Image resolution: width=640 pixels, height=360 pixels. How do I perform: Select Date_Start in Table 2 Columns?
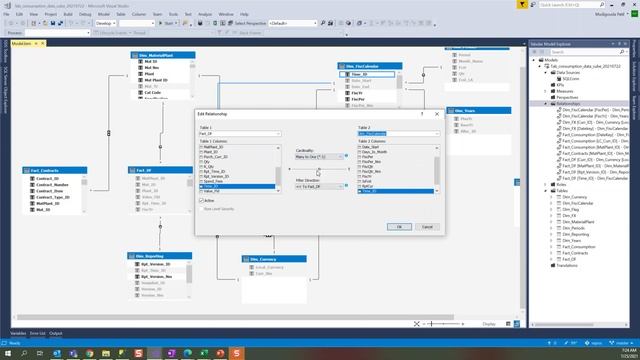coord(371,147)
